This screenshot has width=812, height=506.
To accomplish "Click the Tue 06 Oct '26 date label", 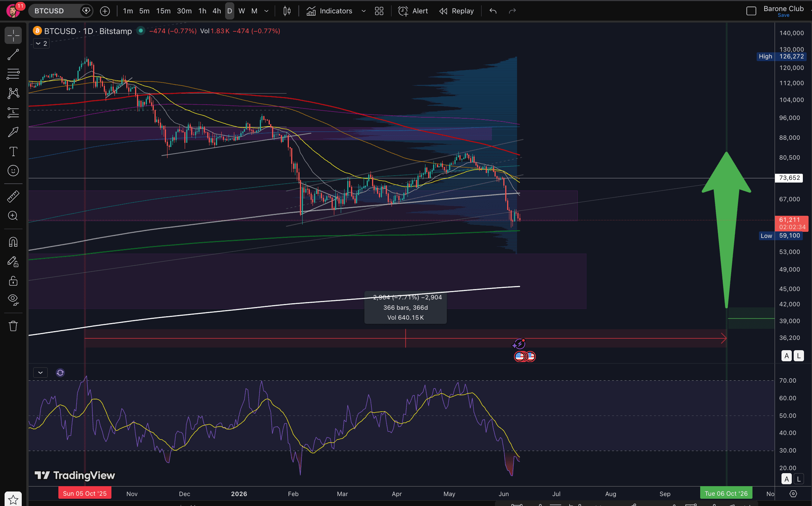I will click(x=726, y=493).
